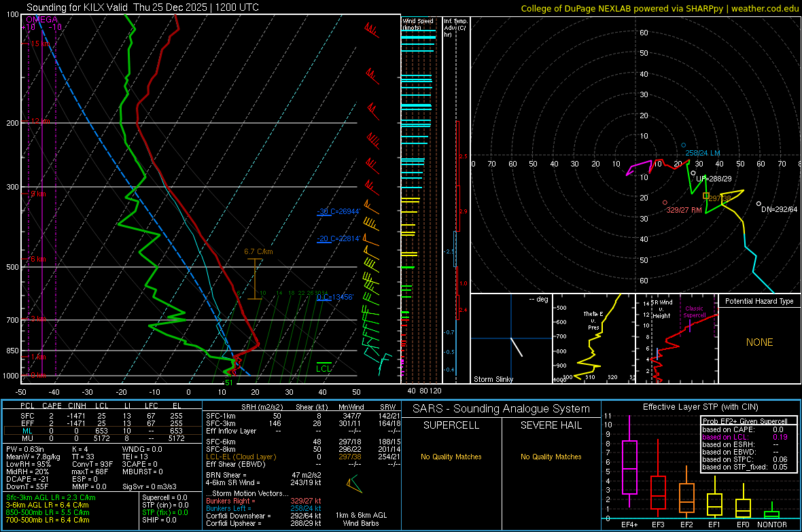The height and width of the screenshot is (532, 802).
Task: Click the white Storm Slinky line
Action: pos(517,347)
